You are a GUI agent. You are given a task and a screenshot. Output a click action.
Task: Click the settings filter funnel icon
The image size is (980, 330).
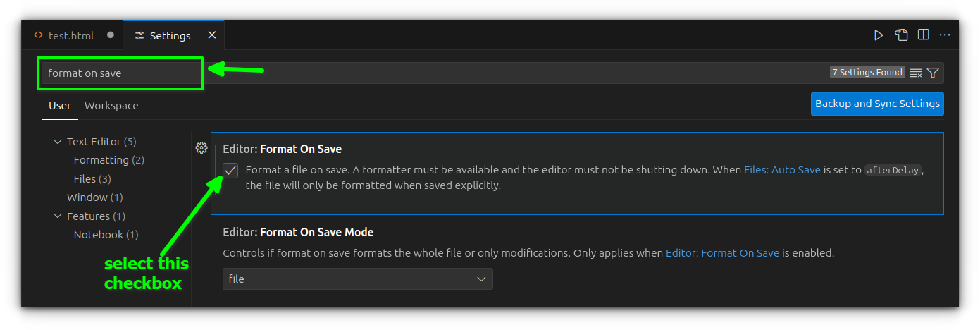point(933,73)
